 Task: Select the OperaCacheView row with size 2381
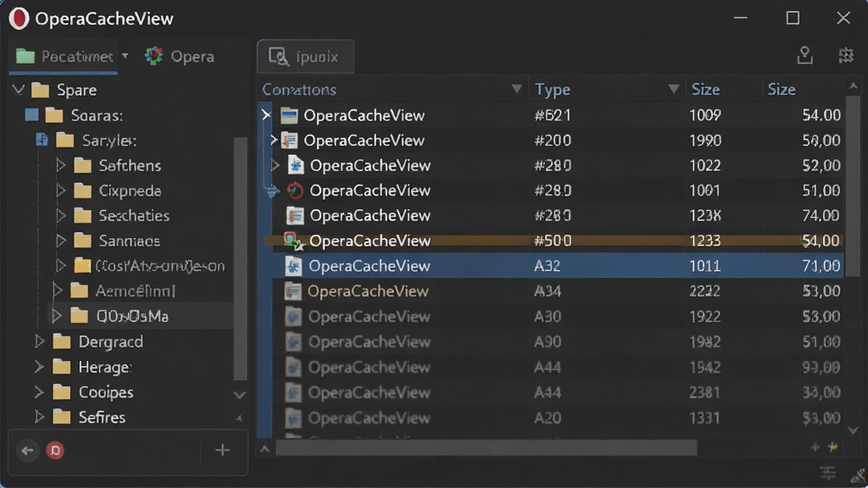(x=559, y=392)
